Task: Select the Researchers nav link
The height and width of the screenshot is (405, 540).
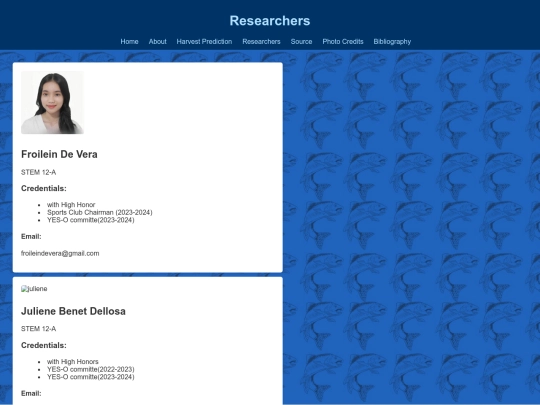Action: (x=261, y=42)
